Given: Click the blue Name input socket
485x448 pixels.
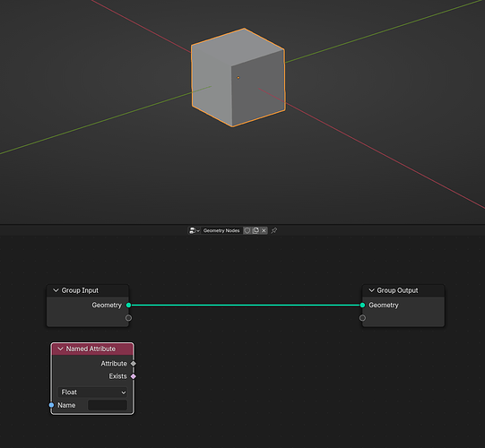Looking at the screenshot, I should [52, 405].
